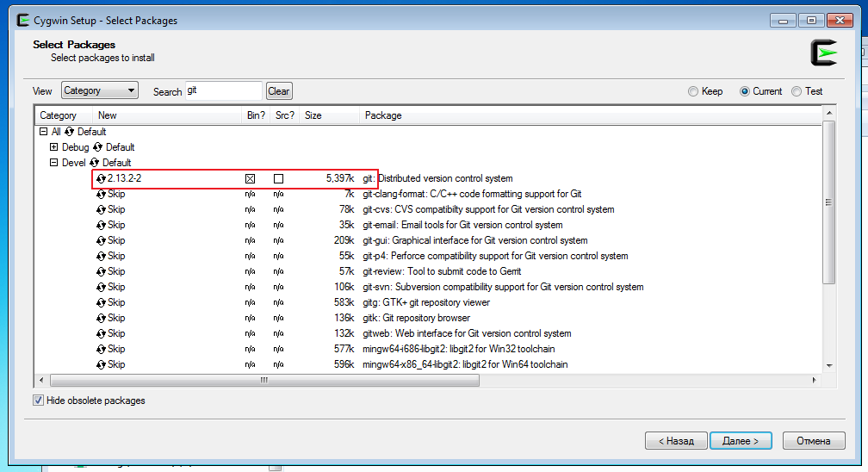Close the Cygwin Setup window
Screen dimensions: 868x472
click(840, 21)
